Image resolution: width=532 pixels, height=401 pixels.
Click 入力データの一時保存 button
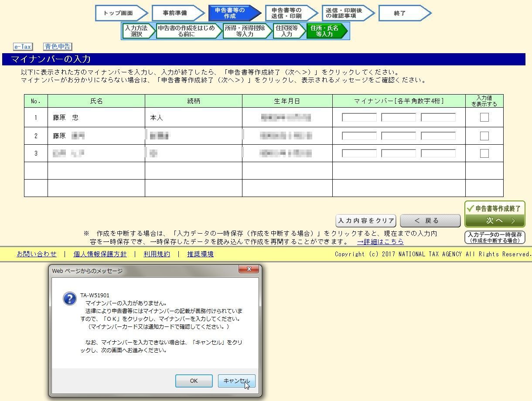coord(494,238)
